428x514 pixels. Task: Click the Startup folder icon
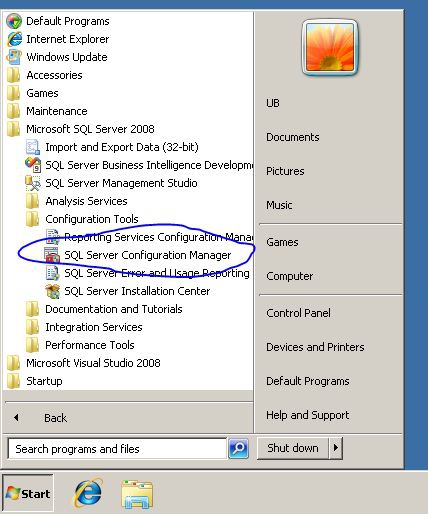coord(14,381)
